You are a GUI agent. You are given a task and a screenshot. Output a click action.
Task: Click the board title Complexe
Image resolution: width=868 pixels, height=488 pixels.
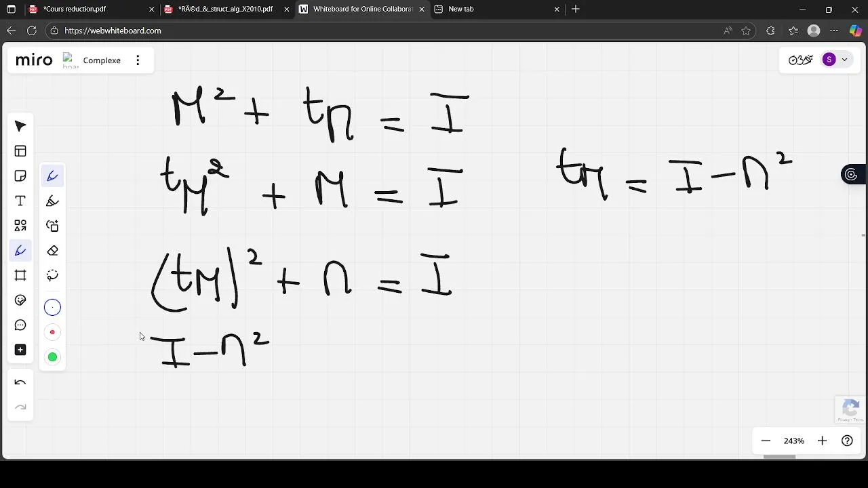102,60
